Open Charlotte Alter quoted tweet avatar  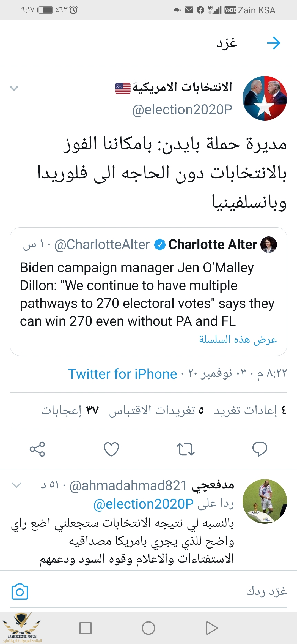click(268, 244)
